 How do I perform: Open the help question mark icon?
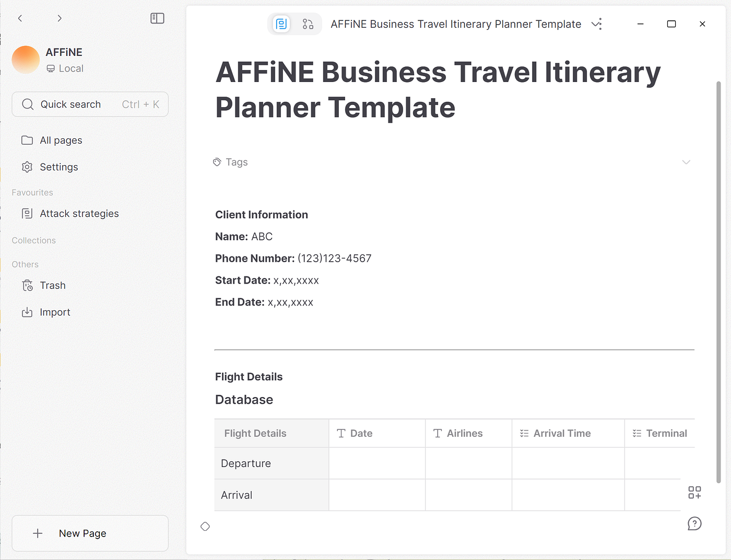coord(694,523)
